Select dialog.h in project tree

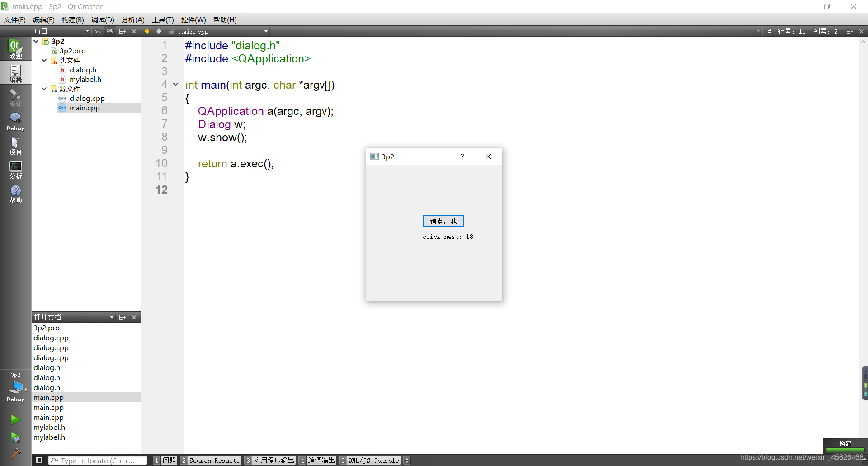[83, 70]
